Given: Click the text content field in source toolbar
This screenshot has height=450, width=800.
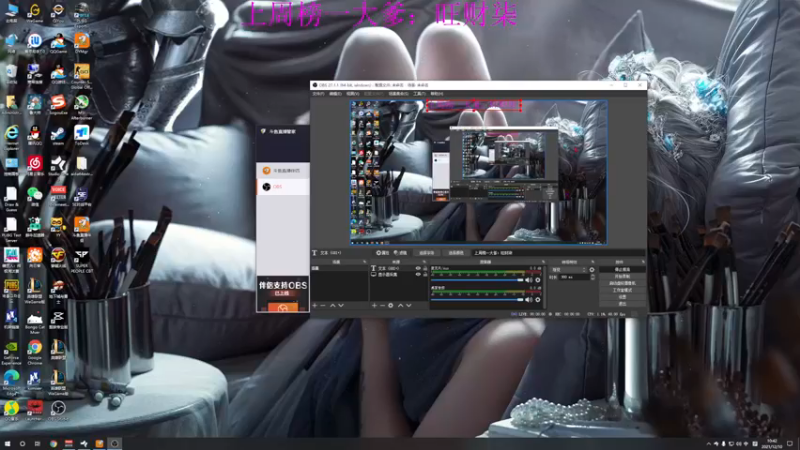Looking at the screenshot, I should pyautogui.click(x=559, y=253).
